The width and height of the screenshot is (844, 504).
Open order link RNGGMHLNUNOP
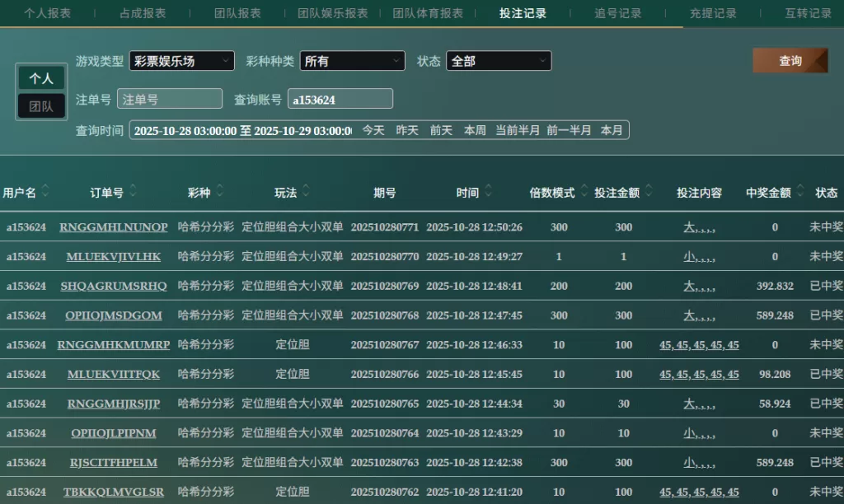114,227
